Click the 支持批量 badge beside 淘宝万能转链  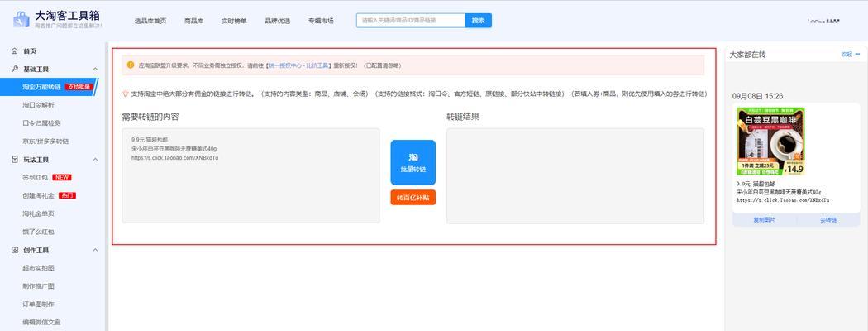click(79, 87)
